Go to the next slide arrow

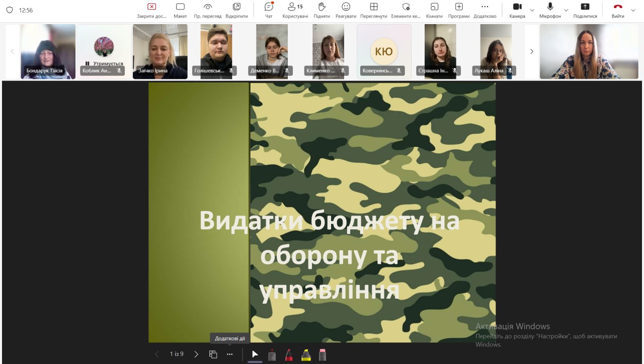pyautogui.click(x=196, y=354)
